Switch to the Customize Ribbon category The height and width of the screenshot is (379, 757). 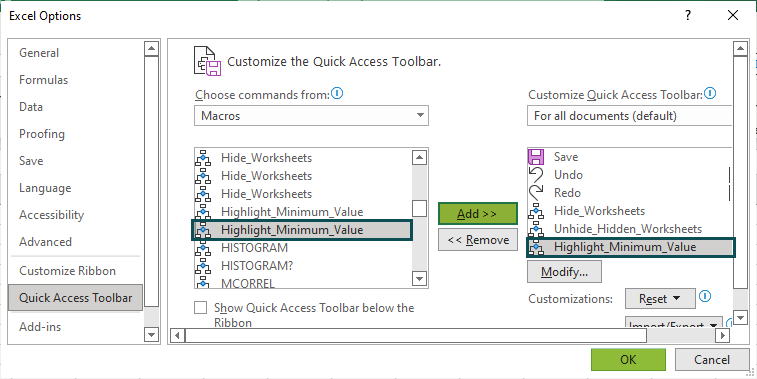coord(68,271)
